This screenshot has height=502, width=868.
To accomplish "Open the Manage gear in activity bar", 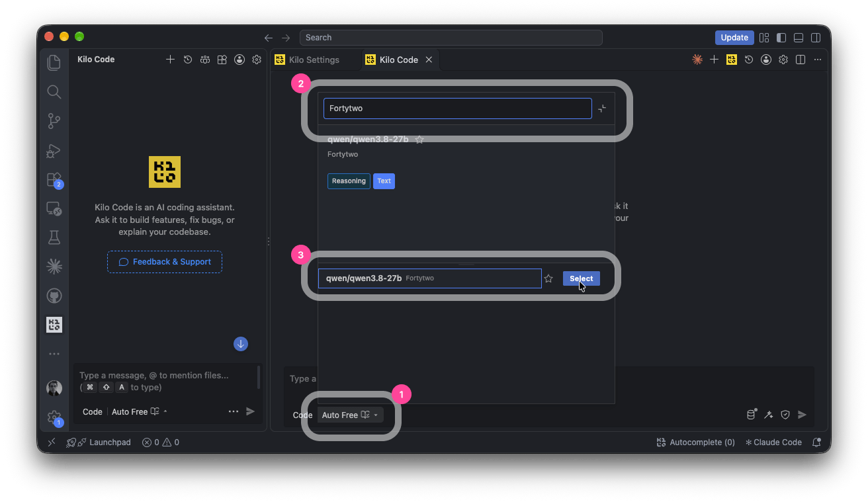I will coord(54,418).
